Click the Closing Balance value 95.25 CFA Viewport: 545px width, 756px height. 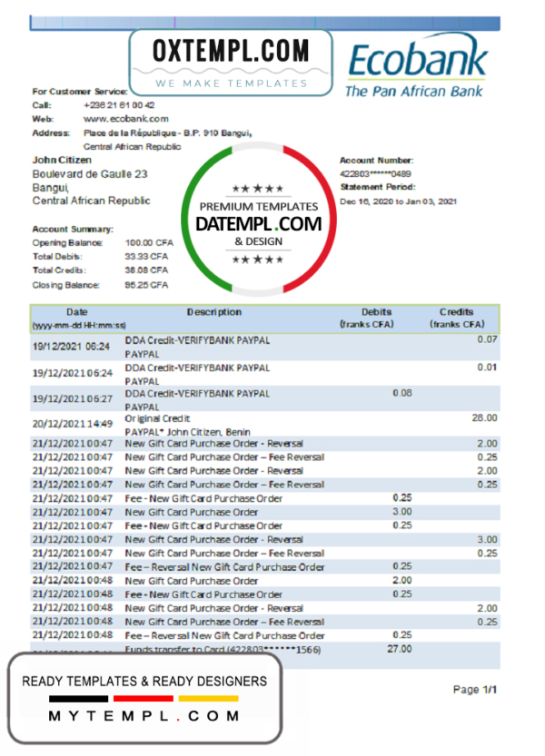(146, 284)
